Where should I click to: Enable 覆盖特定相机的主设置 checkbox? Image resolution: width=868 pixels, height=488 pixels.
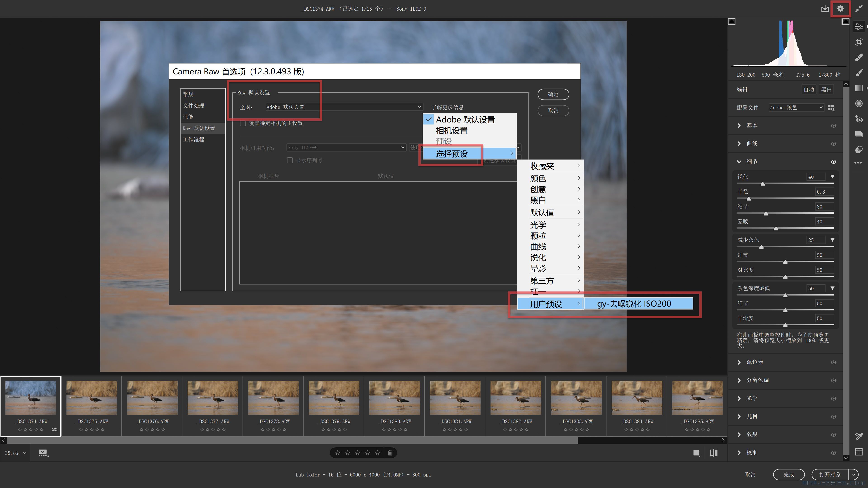pyautogui.click(x=243, y=123)
